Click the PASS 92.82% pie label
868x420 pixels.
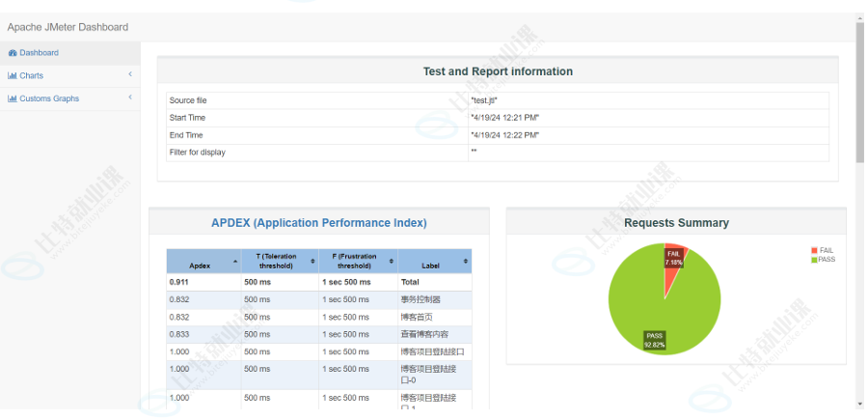click(654, 340)
